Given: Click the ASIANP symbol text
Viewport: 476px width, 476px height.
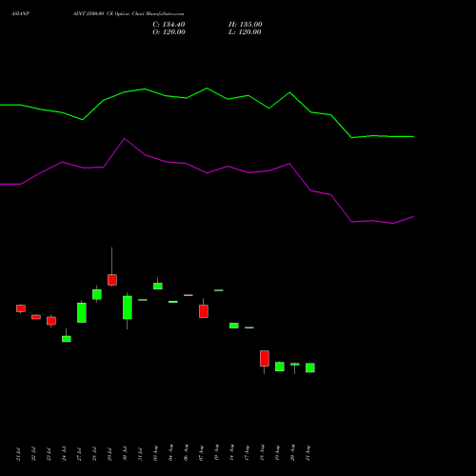Looking at the screenshot, I should pos(21,14).
